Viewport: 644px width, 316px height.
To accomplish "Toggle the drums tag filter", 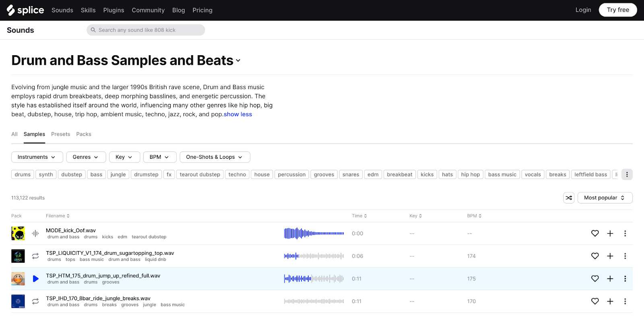I will pos(23,175).
